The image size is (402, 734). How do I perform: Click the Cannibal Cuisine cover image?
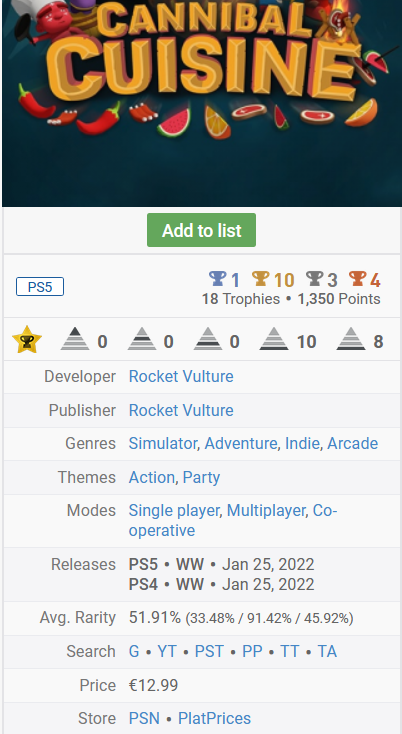(x=202, y=103)
